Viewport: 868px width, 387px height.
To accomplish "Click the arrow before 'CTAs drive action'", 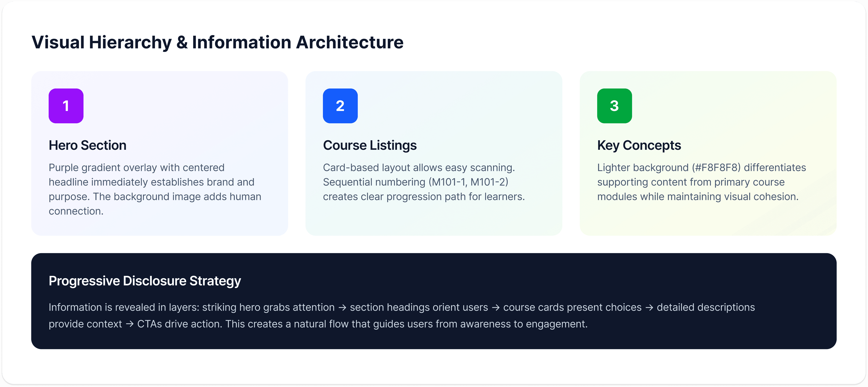I will click(129, 324).
